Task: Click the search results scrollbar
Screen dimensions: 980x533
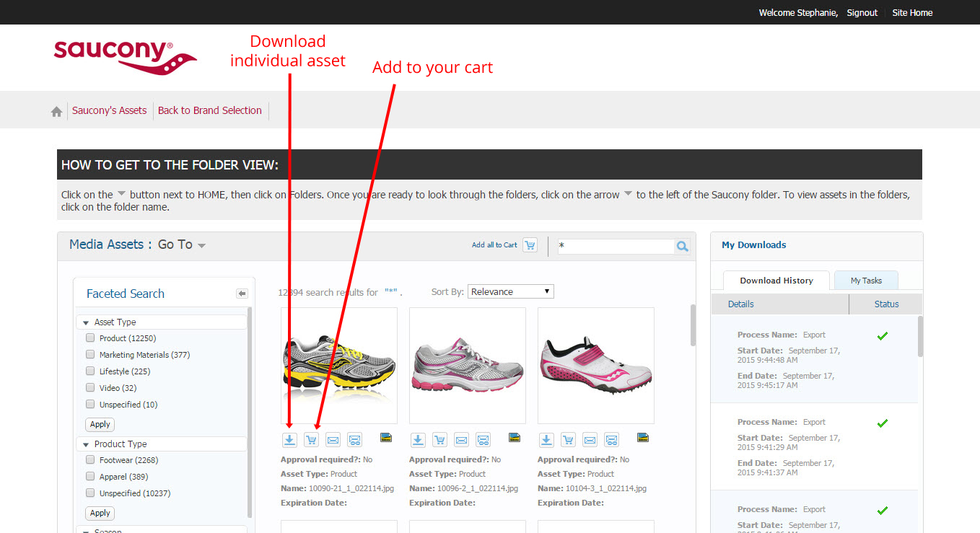Action: [x=694, y=325]
